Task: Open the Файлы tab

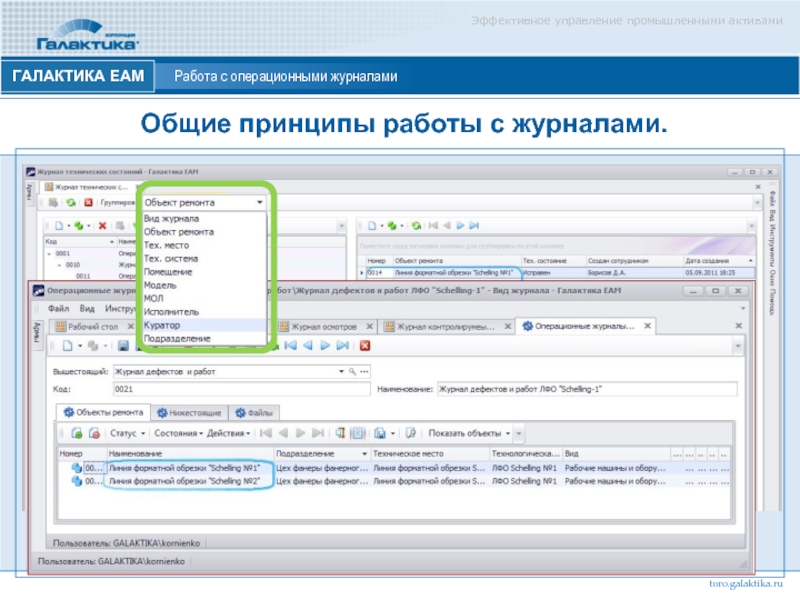Action: (255, 411)
